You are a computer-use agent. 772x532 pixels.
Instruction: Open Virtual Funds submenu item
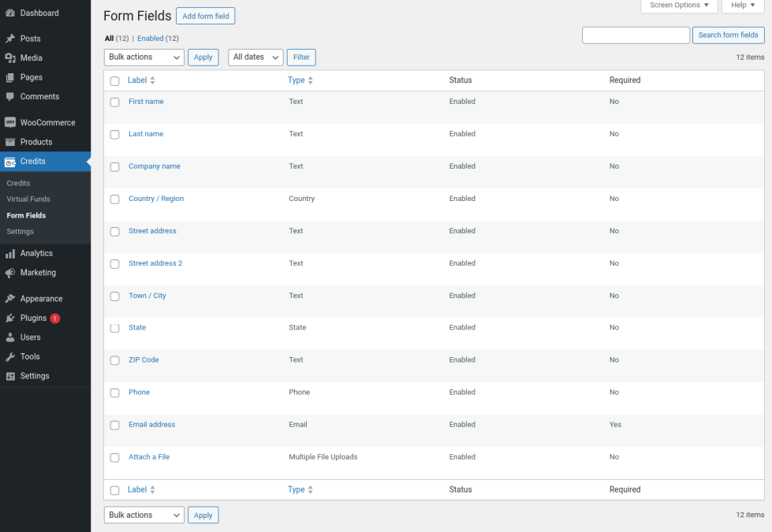coord(28,199)
